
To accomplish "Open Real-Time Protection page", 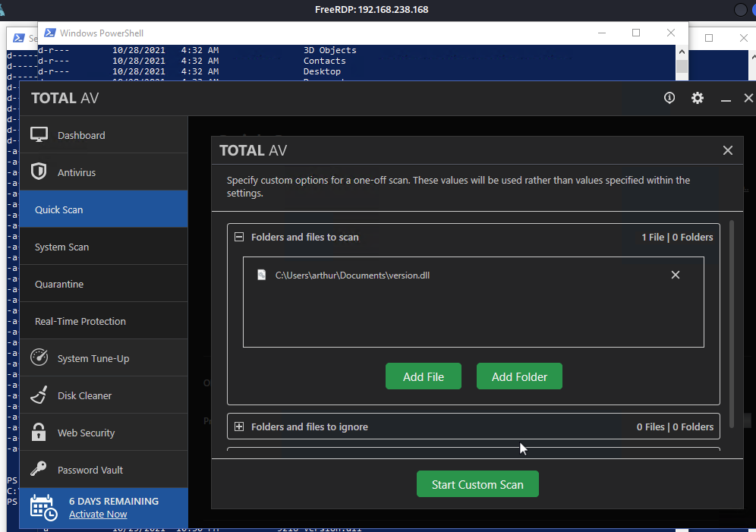I will coord(80,321).
